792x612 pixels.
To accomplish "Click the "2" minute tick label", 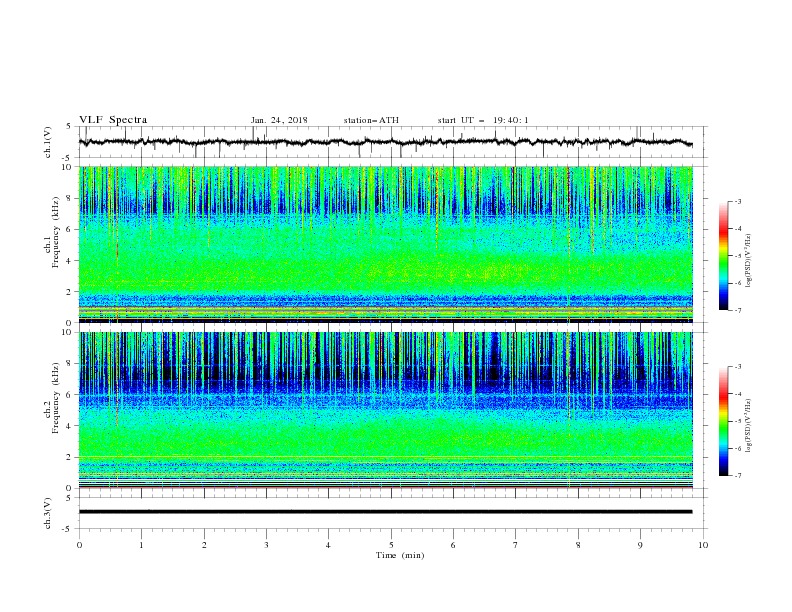I will coord(204,545).
